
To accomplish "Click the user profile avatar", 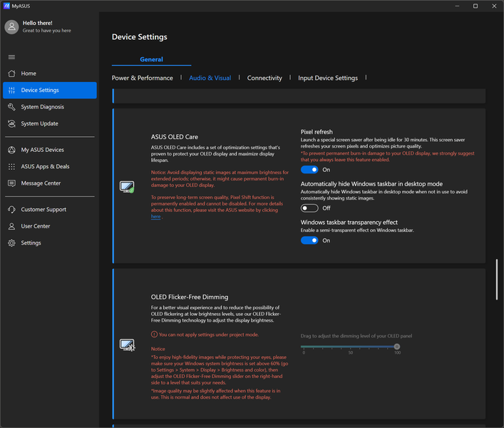I will [11, 27].
